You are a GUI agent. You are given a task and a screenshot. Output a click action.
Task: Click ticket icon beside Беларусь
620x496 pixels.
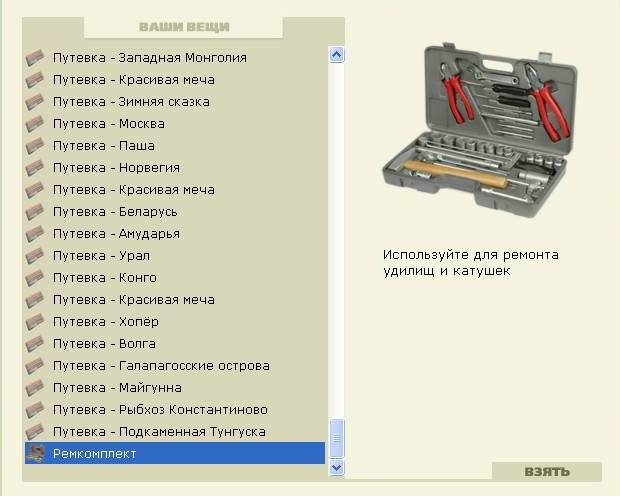34,212
